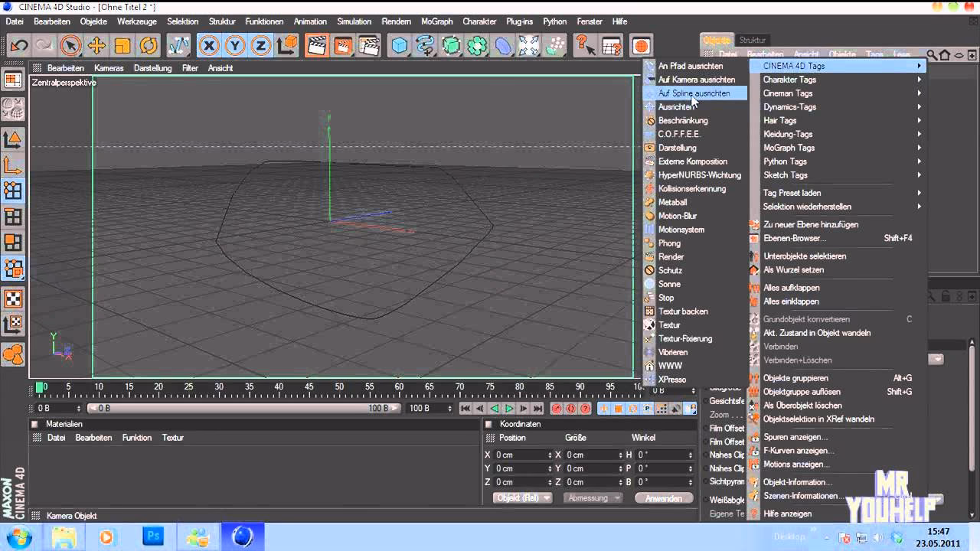Click the red Record Active Objects button
Viewport: 980px width, 551px height.
557,409
